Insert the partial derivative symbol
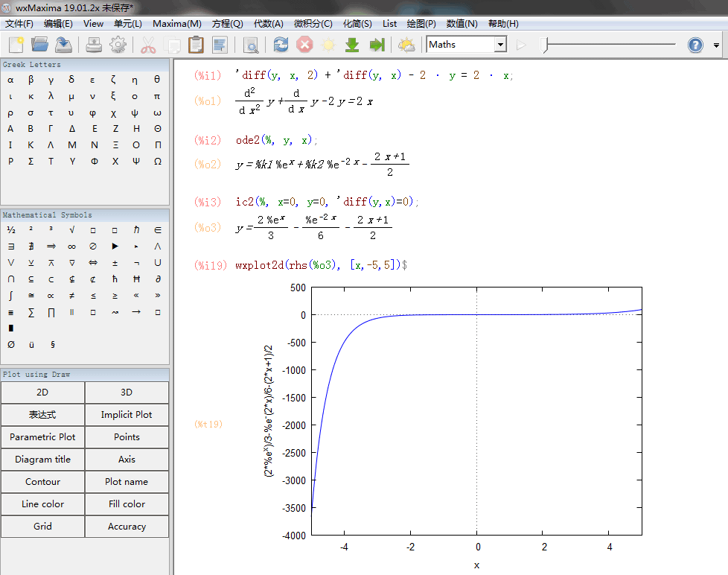This screenshot has width=728, height=575. (157, 279)
